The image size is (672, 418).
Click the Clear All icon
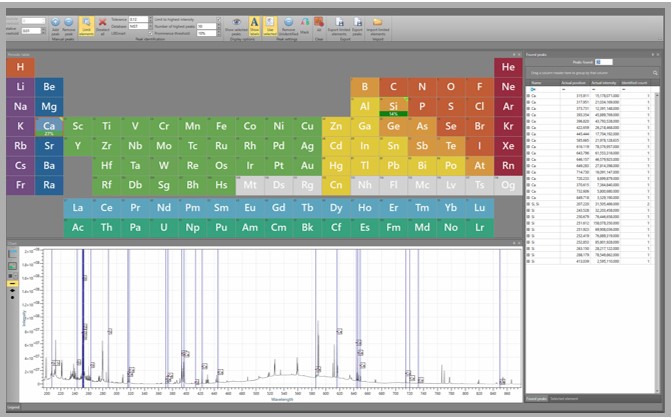coord(318,23)
